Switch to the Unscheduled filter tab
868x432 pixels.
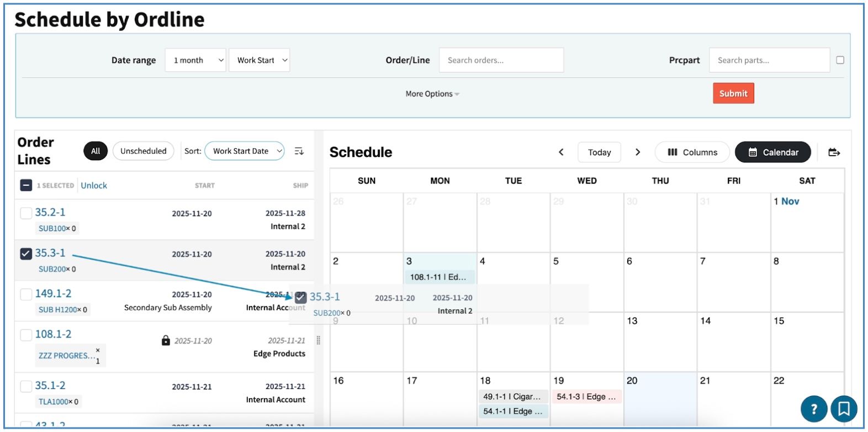[x=143, y=151]
